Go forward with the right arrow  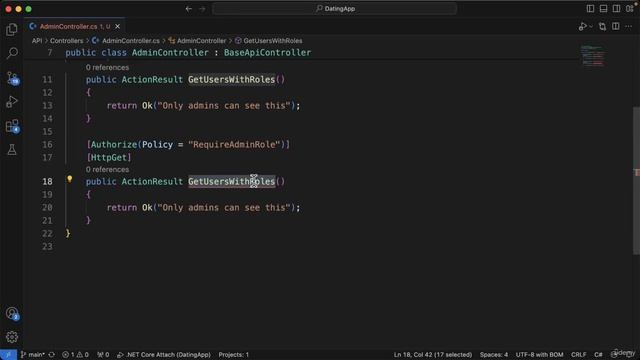tap(202, 9)
